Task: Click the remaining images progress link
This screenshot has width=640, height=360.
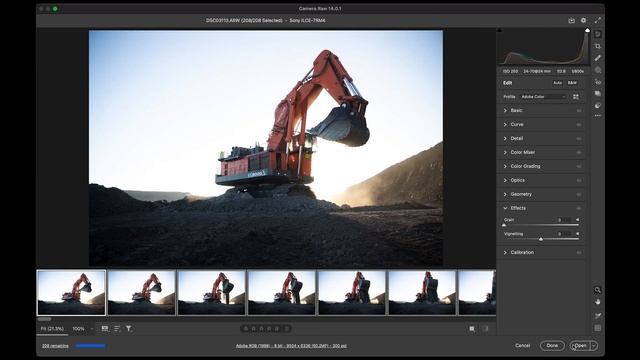Action: pyautogui.click(x=55, y=346)
